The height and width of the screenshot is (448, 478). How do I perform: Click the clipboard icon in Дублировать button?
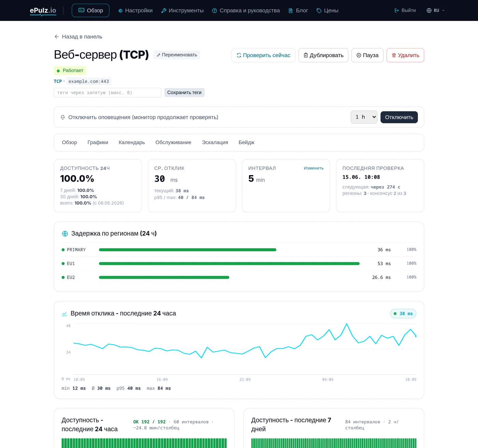tap(306, 55)
